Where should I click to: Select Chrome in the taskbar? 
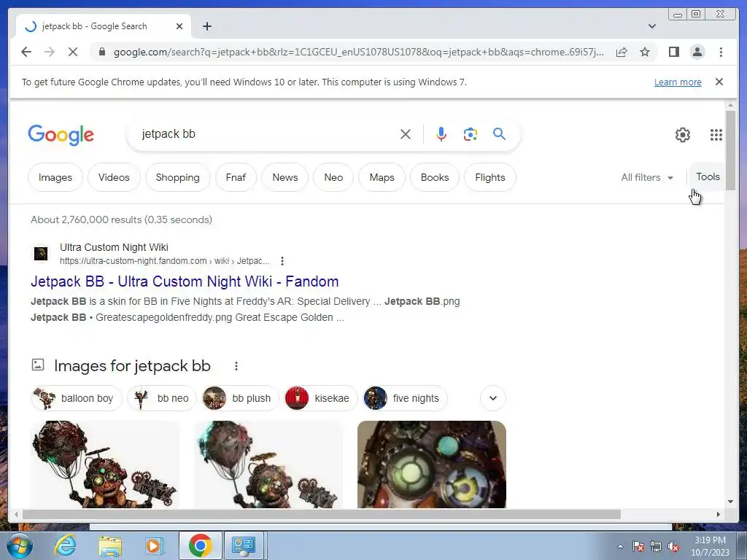200,545
